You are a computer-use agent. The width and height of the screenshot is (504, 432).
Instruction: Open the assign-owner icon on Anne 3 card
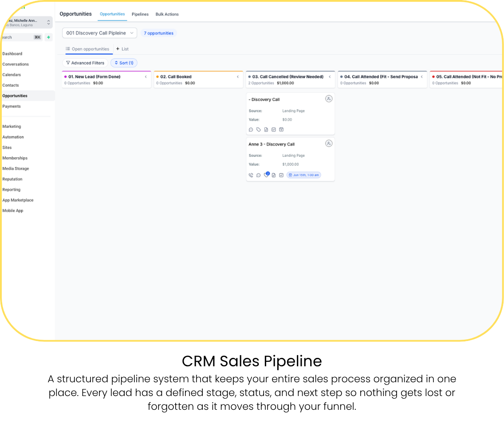tap(328, 143)
